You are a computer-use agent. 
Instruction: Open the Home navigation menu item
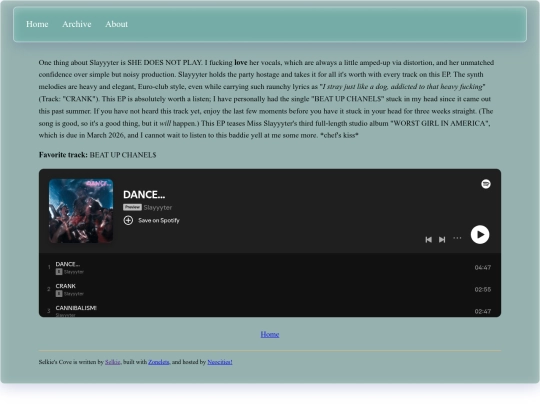[x=37, y=24]
